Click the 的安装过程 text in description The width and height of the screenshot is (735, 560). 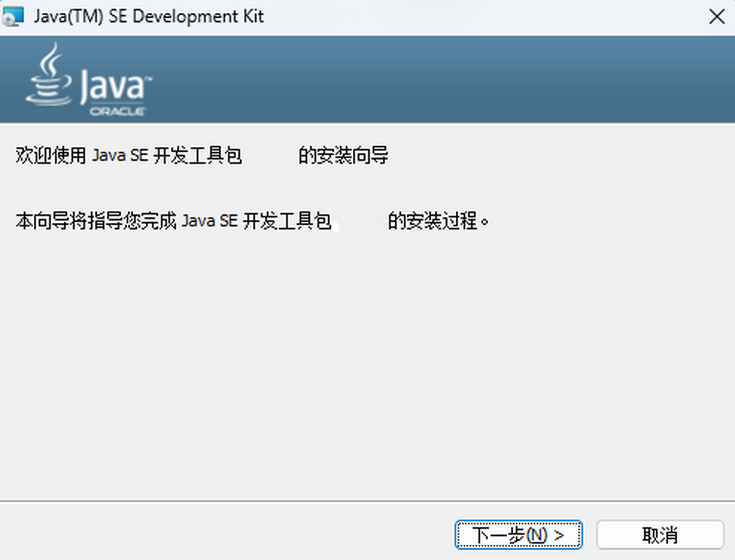click(x=432, y=220)
